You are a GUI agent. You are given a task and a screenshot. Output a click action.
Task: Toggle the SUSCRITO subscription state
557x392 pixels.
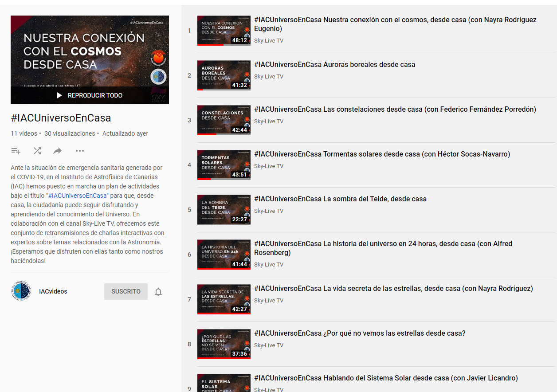tap(126, 291)
